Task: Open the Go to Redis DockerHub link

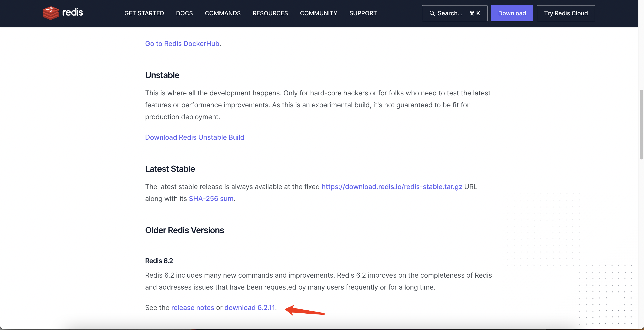Action: coord(182,43)
